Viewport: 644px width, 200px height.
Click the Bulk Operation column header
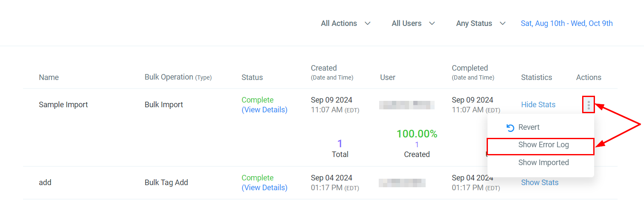(178, 77)
